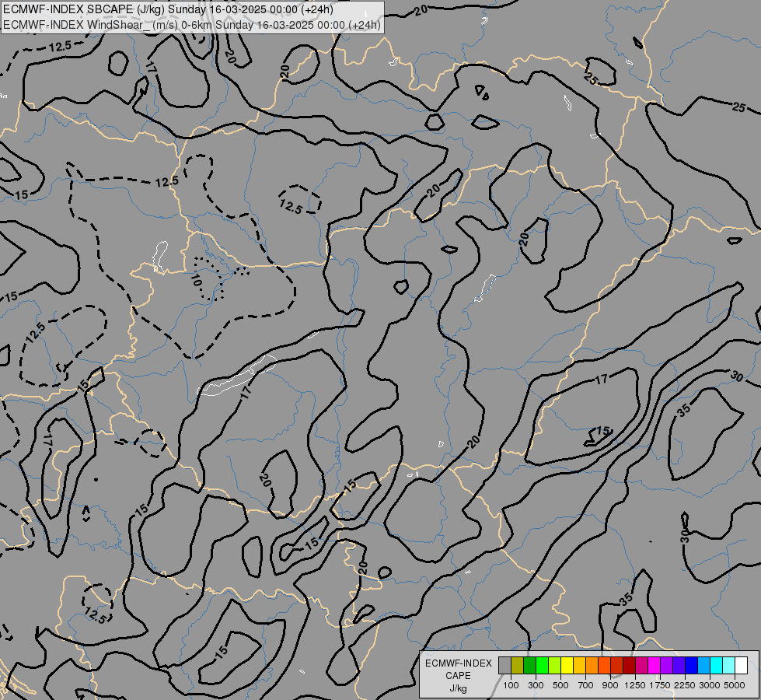Viewport: 761px width, 700px height.
Task: Select the pure yellow swatch right of 500
Action: click(x=567, y=666)
